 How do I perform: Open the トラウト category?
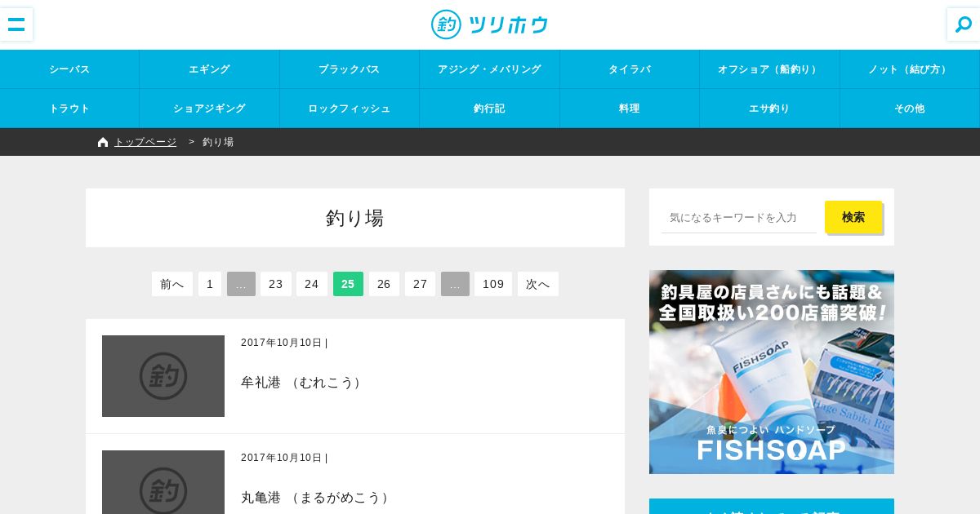tap(69, 109)
